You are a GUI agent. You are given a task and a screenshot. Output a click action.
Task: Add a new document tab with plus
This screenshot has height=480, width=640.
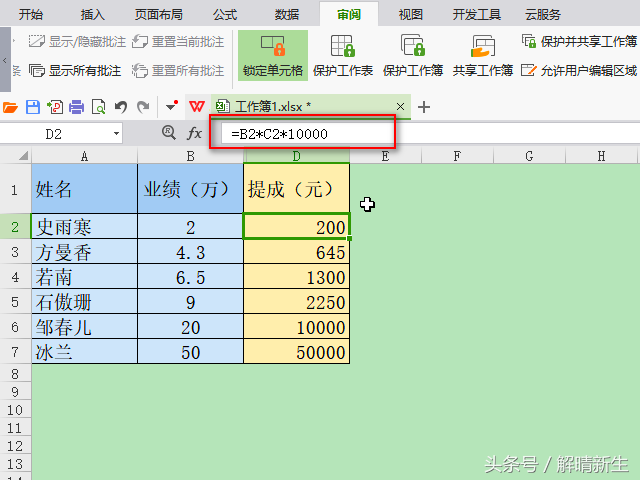[x=424, y=107]
